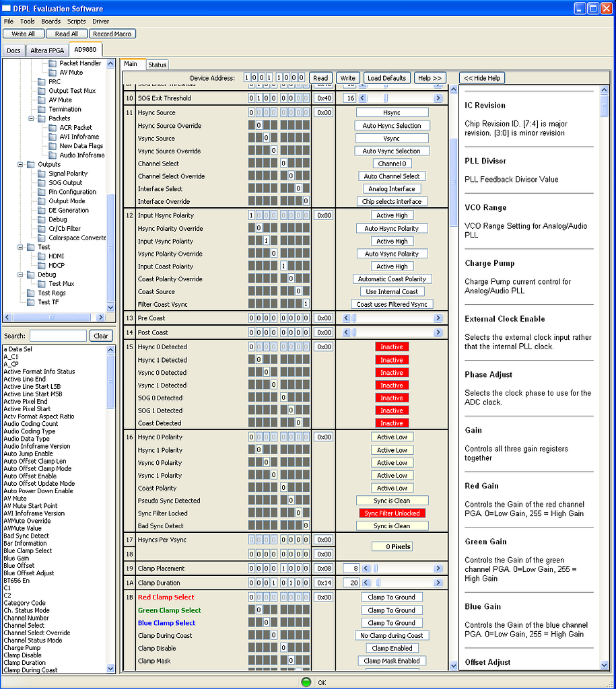Collapse the Outputs tree branch
Screen dimensions: 616x689
click(20, 164)
